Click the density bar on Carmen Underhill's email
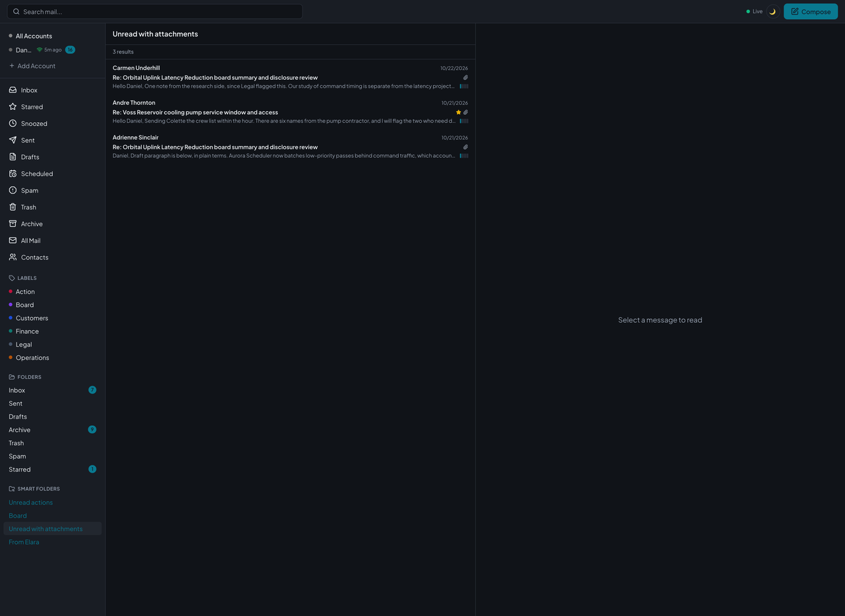The width and height of the screenshot is (845, 616). point(464,86)
